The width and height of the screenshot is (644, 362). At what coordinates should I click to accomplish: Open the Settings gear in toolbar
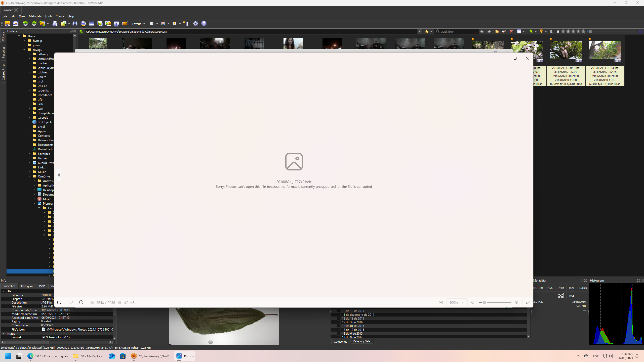click(195, 24)
